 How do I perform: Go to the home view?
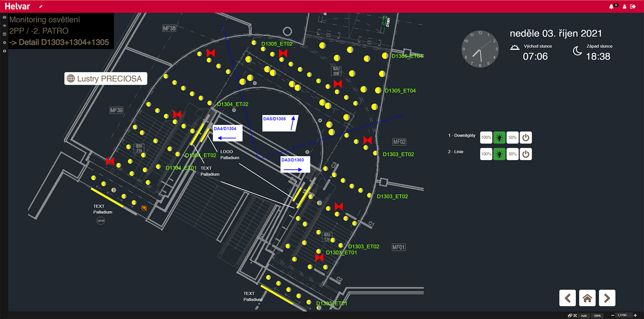pyautogui.click(x=587, y=298)
